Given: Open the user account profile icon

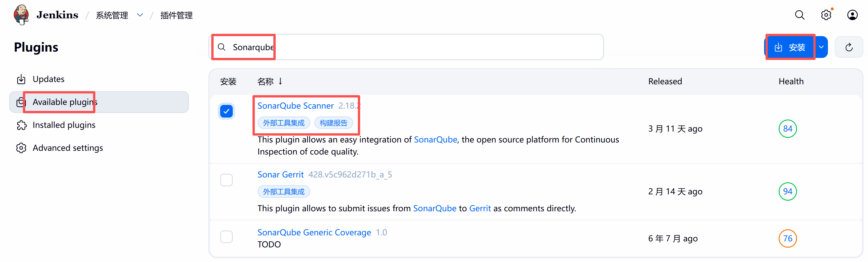Looking at the screenshot, I should [852, 15].
